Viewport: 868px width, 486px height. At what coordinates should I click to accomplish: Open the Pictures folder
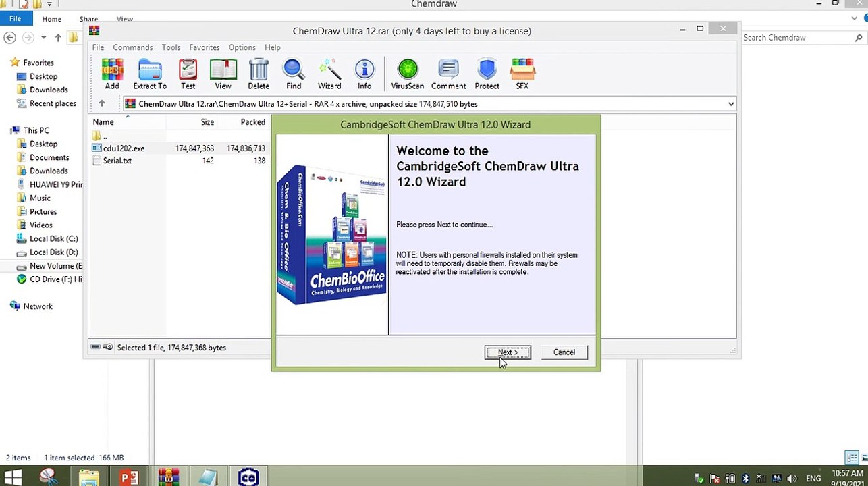click(x=43, y=211)
